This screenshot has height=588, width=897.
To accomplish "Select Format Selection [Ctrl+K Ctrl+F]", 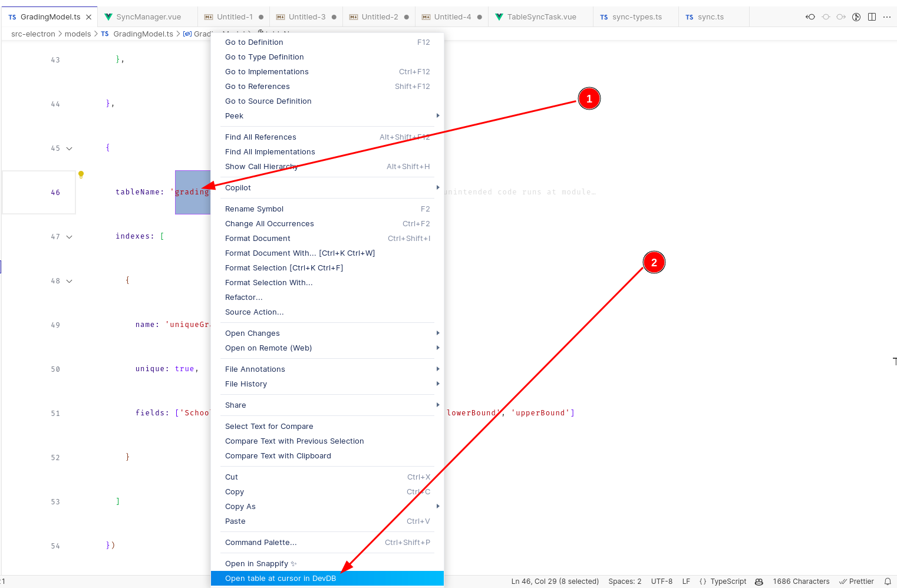I will (328, 268).
